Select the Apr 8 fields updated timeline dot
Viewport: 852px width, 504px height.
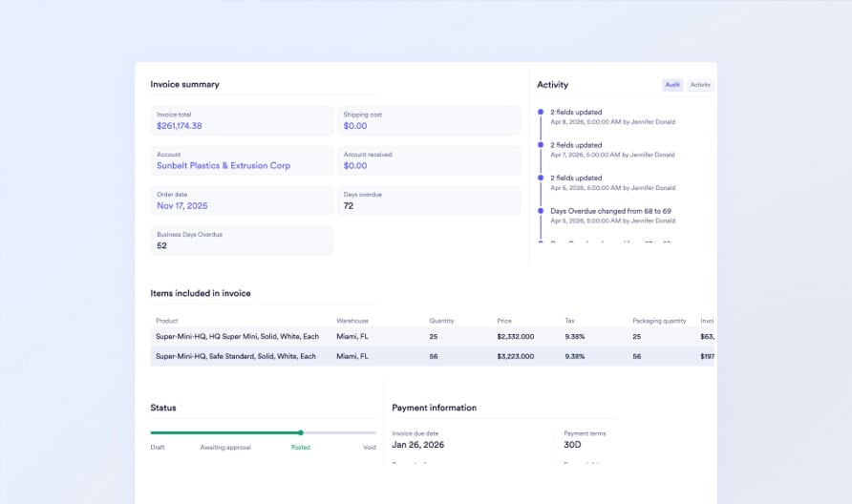[540, 112]
